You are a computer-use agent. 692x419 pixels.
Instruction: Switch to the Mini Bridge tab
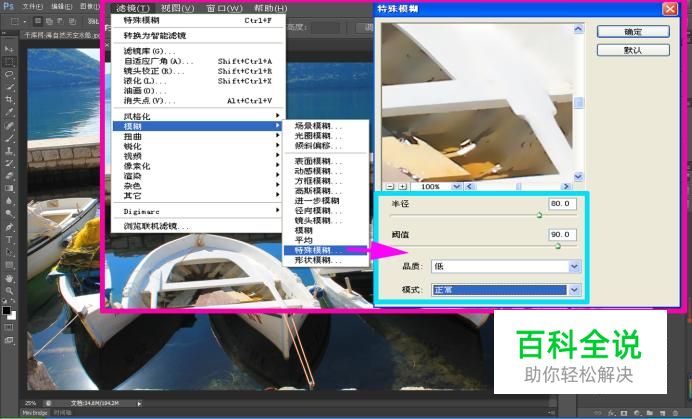click(35, 413)
